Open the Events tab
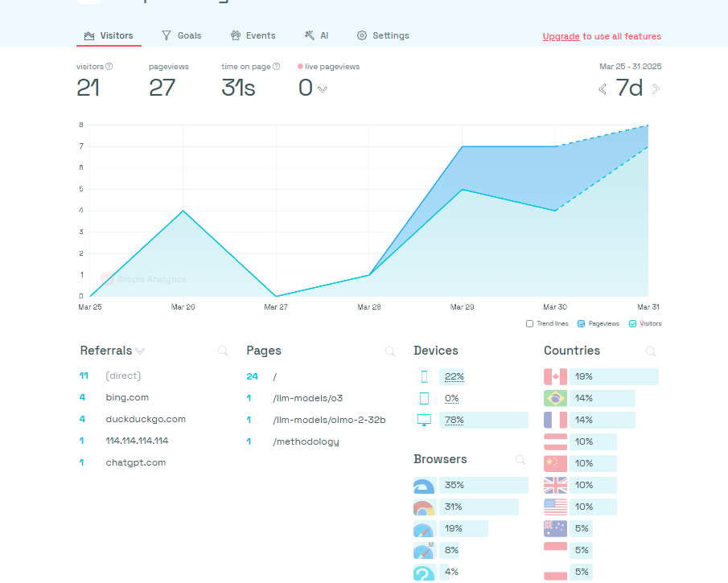The image size is (728, 583). (253, 35)
